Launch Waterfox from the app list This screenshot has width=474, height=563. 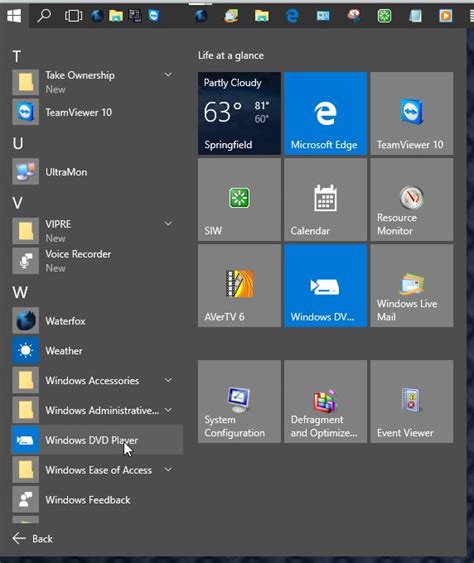click(97, 321)
